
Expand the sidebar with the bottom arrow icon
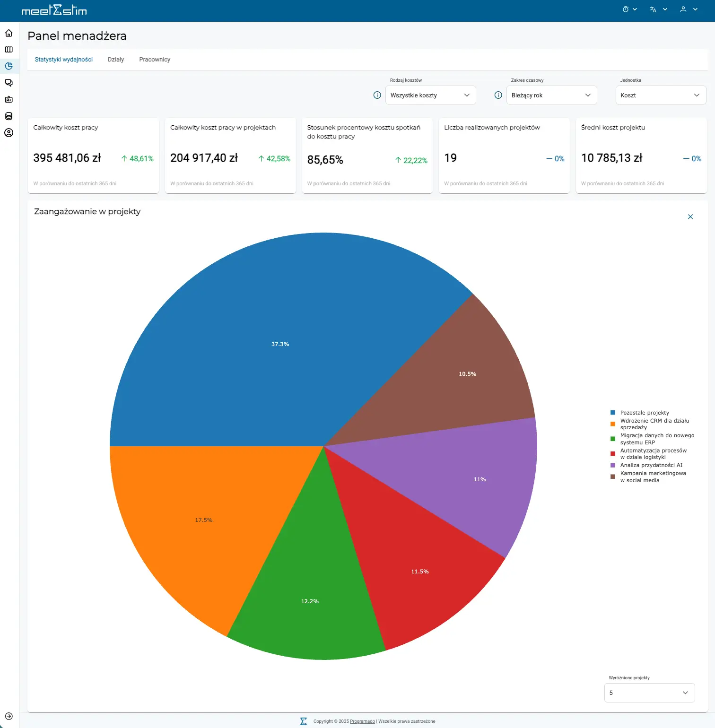[x=9, y=716]
